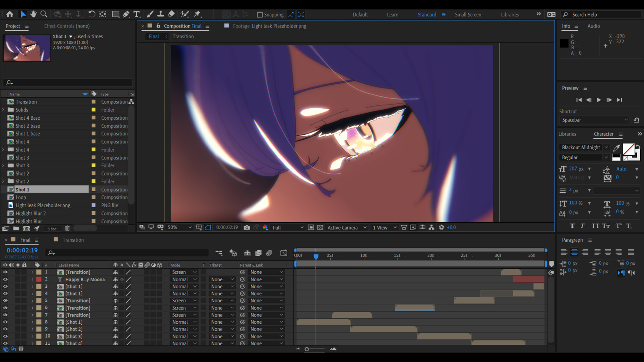Select the Pen tool in the toolbar
Viewport: 644px width, 362px height.
pyautogui.click(x=126, y=14)
